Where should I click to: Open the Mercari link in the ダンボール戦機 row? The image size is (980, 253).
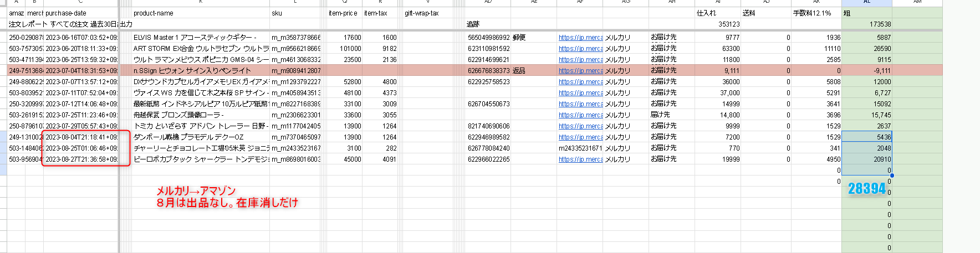580,137
